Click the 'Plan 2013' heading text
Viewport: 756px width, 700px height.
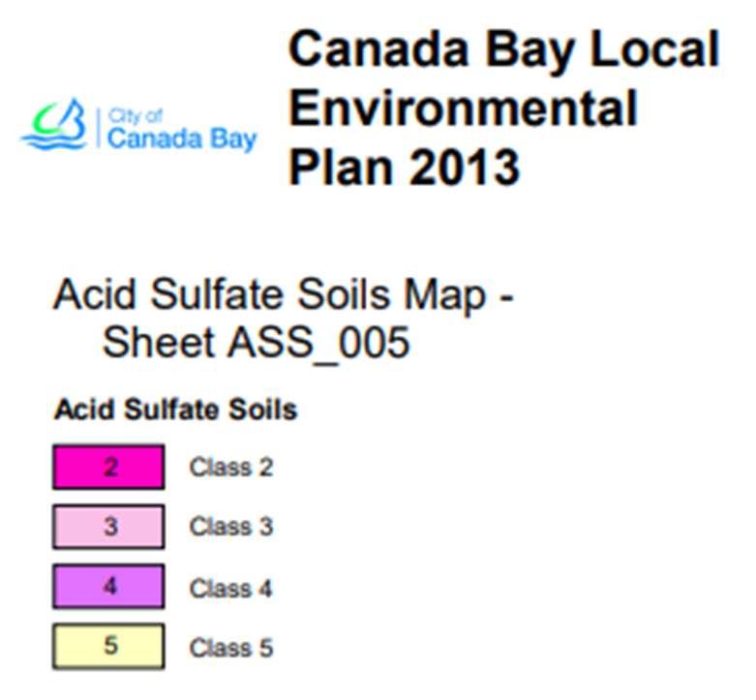tap(404, 167)
